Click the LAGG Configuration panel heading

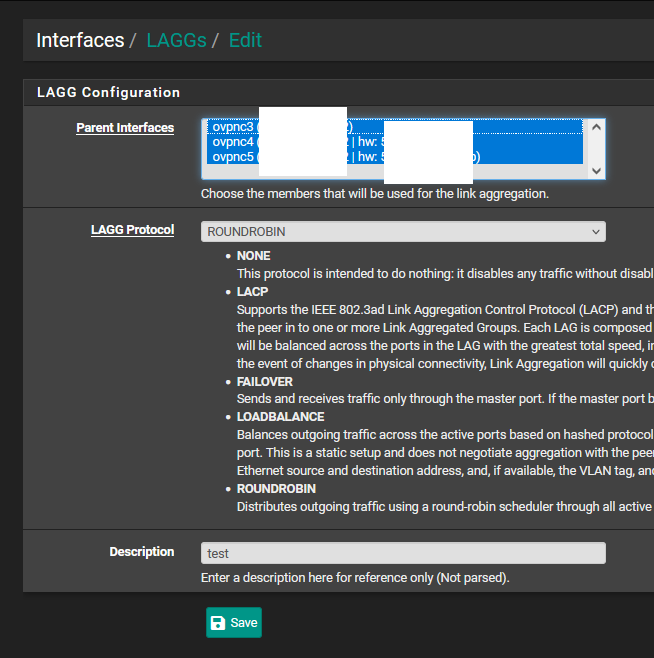(108, 92)
